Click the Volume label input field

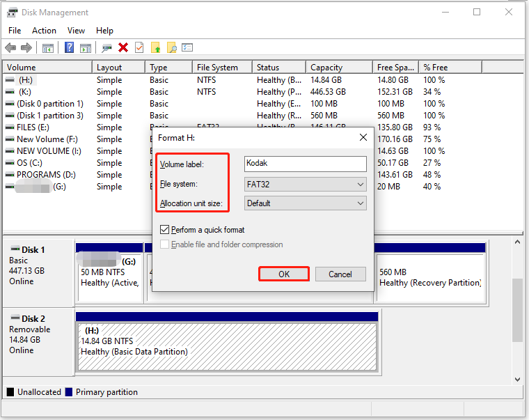(306, 164)
